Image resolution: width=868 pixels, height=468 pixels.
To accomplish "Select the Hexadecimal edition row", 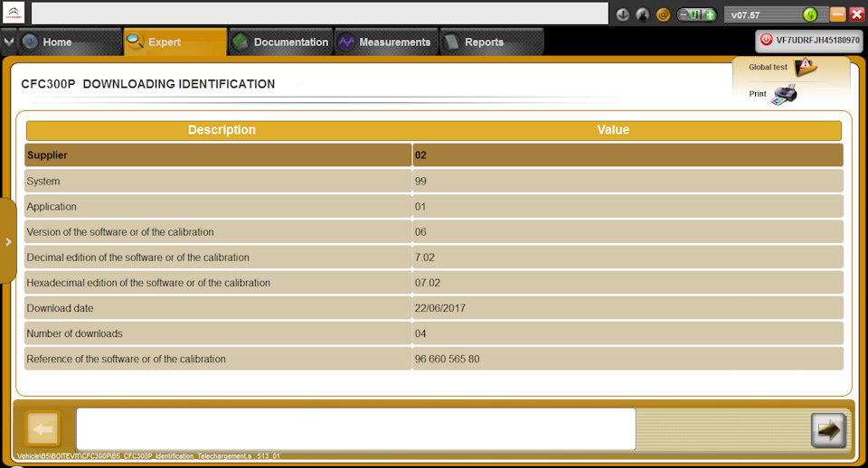I will point(434,283).
